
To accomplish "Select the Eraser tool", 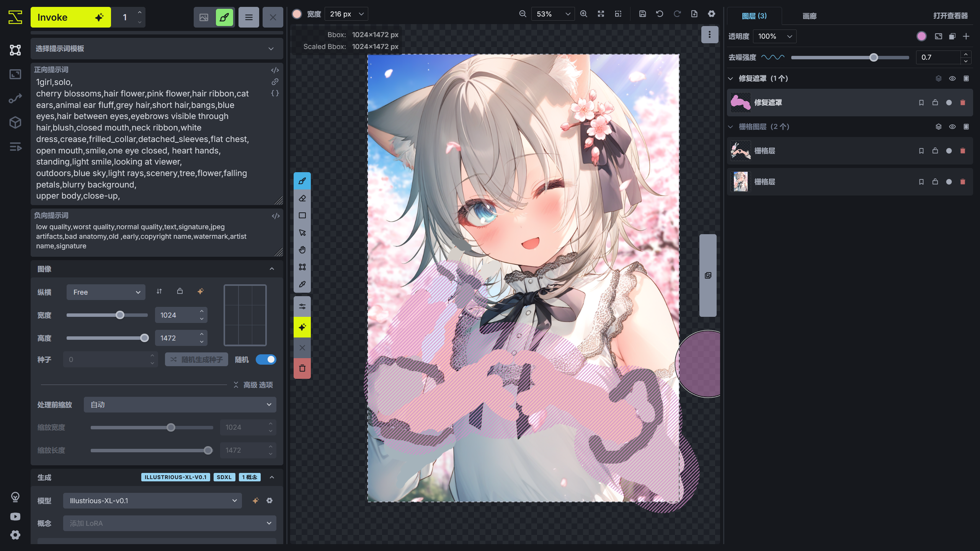I will [302, 198].
